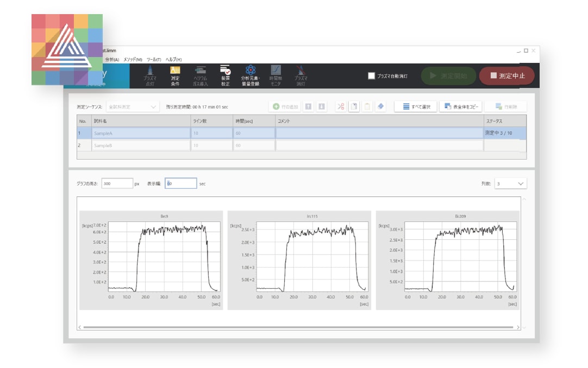Click the row number 1 cell
The image size is (588, 368).
click(x=84, y=133)
